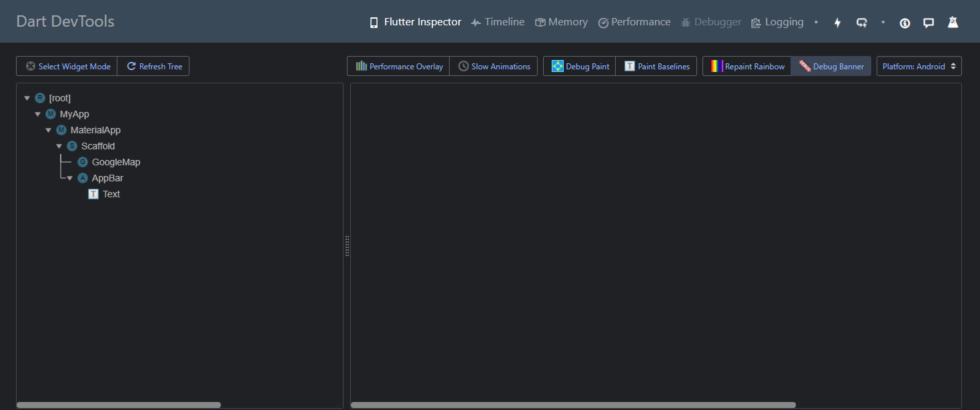980x410 pixels.
Task: Open the Platform: Android dropdown
Action: (x=919, y=66)
